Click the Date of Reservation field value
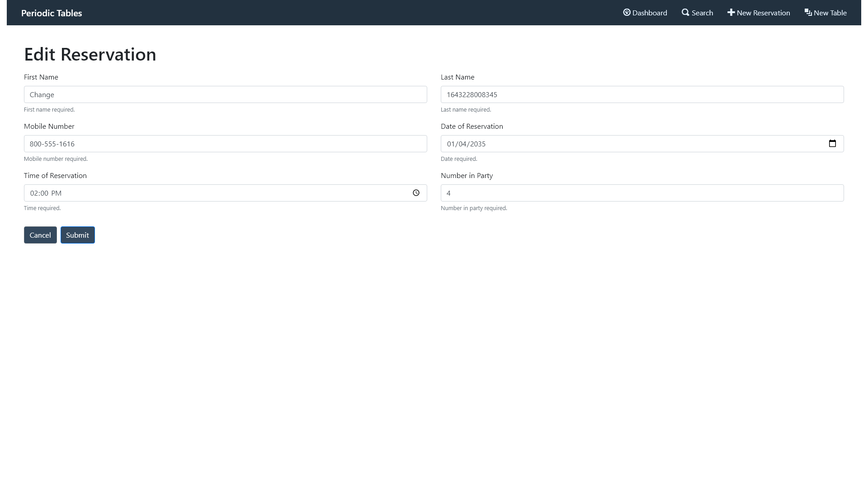 (466, 144)
